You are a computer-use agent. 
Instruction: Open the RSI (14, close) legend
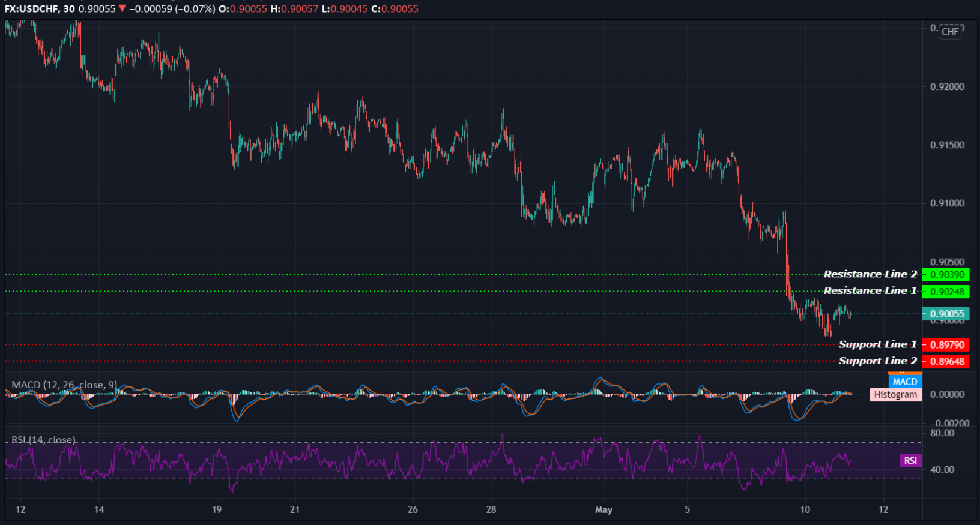pos(44,440)
